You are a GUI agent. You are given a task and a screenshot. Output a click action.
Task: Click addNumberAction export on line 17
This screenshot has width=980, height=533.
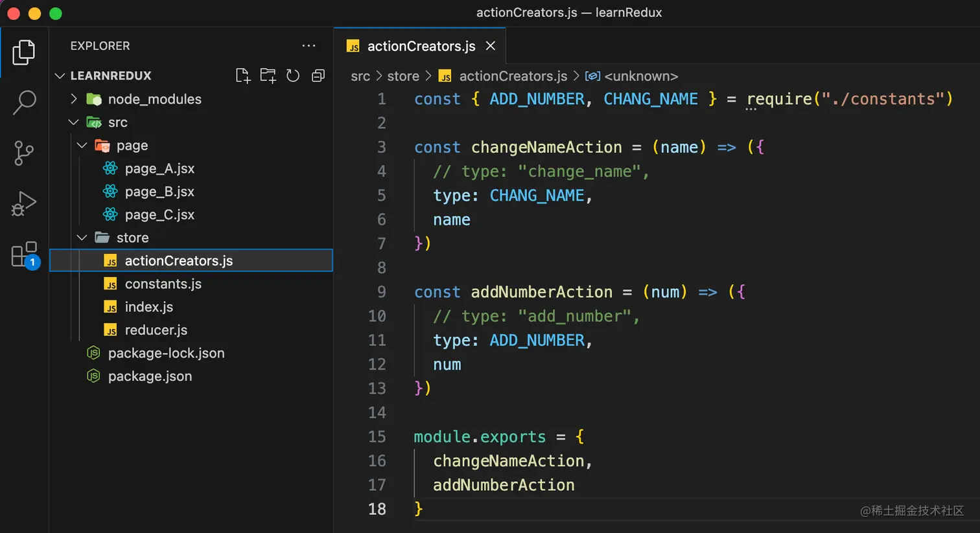(504, 485)
